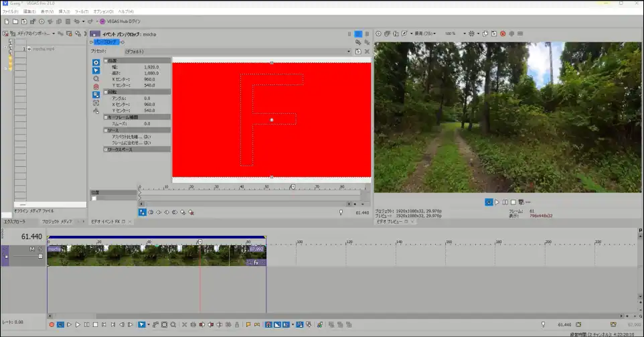Click the Pause button under video preview

coord(505,202)
